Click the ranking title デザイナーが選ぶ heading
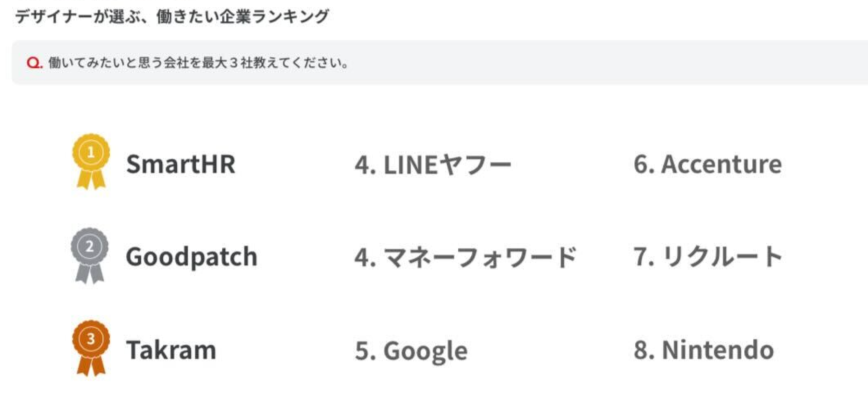This screenshot has width=868, height=393. (172, 17)
